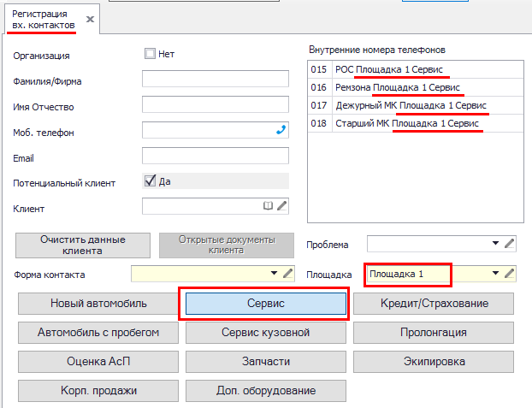Open the Форма контакта dropdown list

coord(274,274)
